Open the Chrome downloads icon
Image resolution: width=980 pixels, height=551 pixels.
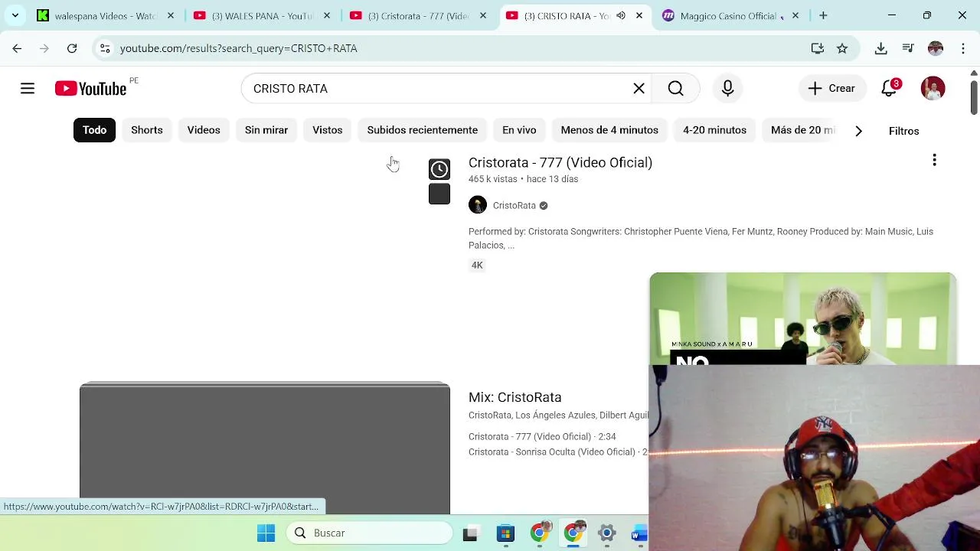881,48
